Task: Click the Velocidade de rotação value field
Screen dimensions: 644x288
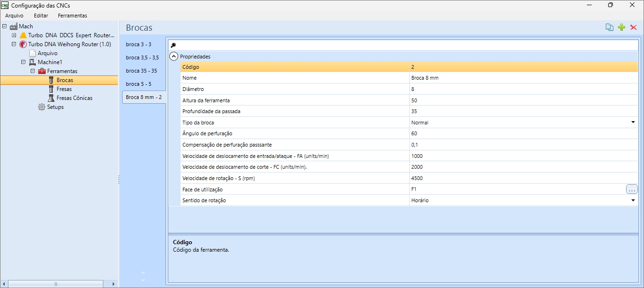Action: click(519, 178)
